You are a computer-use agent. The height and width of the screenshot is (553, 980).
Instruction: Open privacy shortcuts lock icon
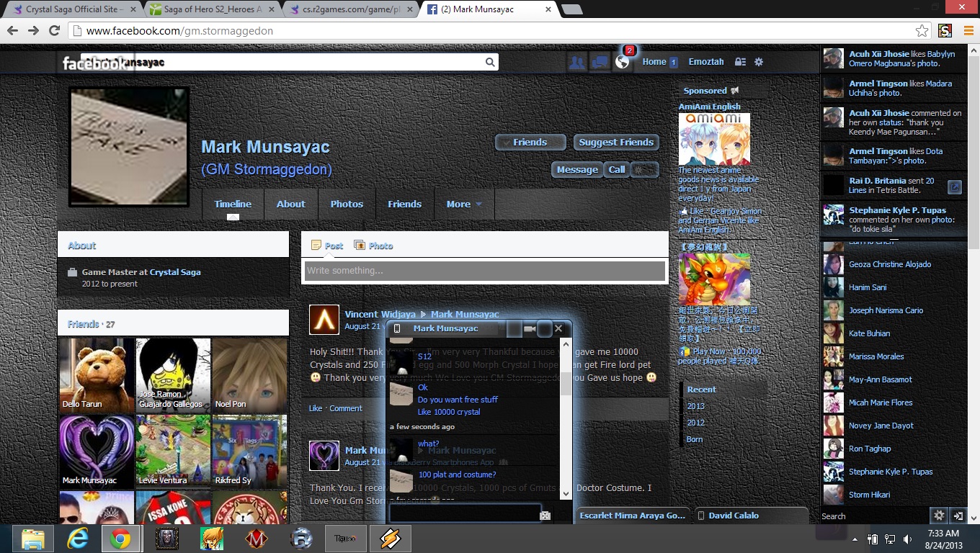coord(740,62)
